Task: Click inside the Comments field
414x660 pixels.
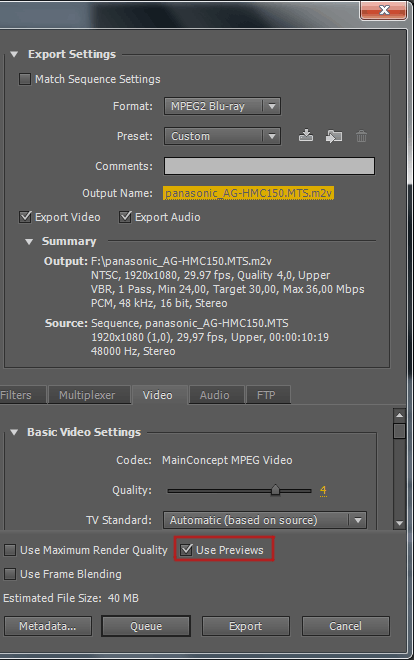Action: [269, 166]
